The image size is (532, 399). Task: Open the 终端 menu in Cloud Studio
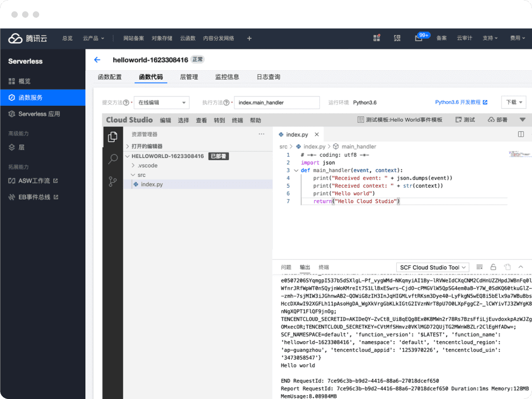(238, 120)
